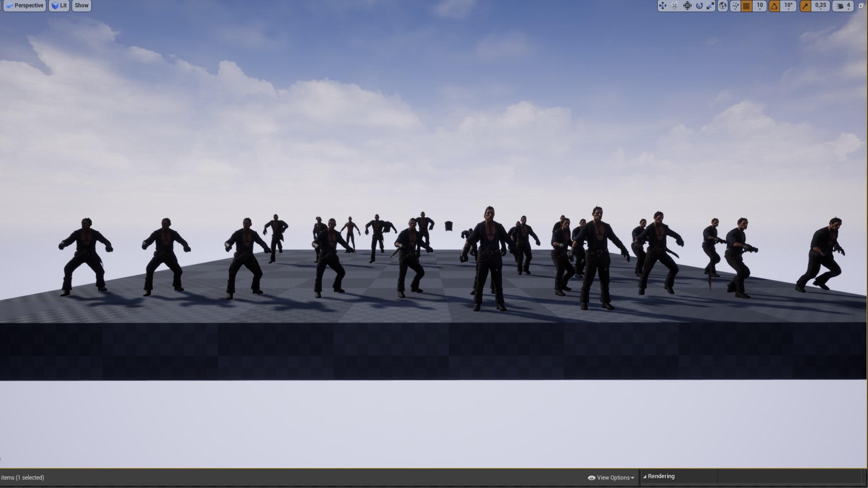Toggle rotation angle snapping
868x488 pixels.
774,5
